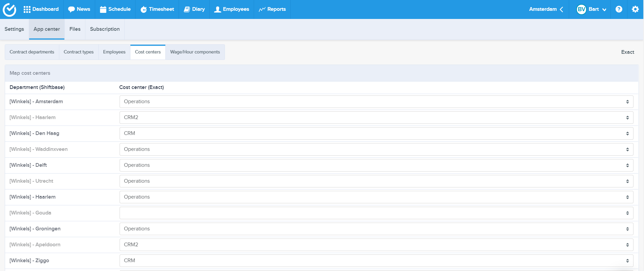Select the "[Winkels] - Groningen" label
Screen dimensions: 644x271
[35, 229]
